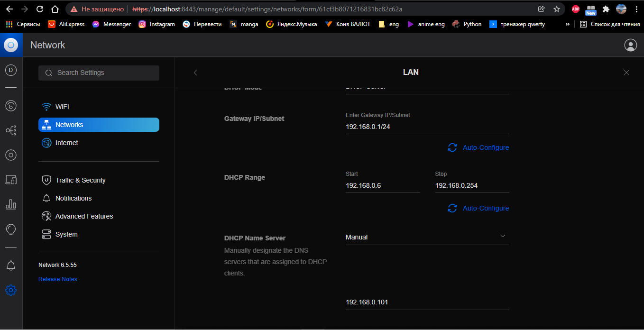This screenshot has height=330, width=644.
Task: Open the insights lightbulb icon in sidebar
Action: click(11, 229)
